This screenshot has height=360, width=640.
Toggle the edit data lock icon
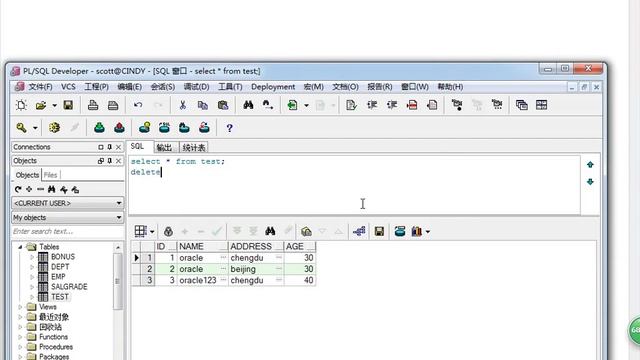click(168, 231)
